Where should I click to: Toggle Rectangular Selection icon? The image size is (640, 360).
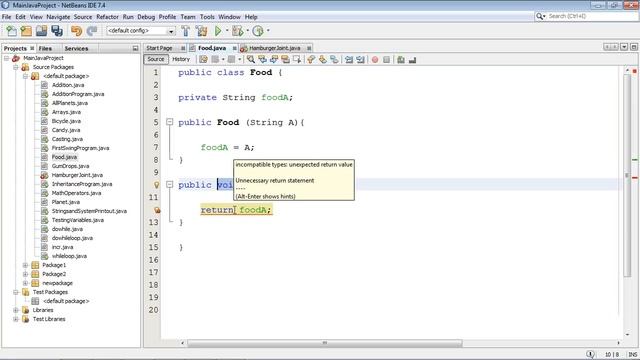[297, 60]
